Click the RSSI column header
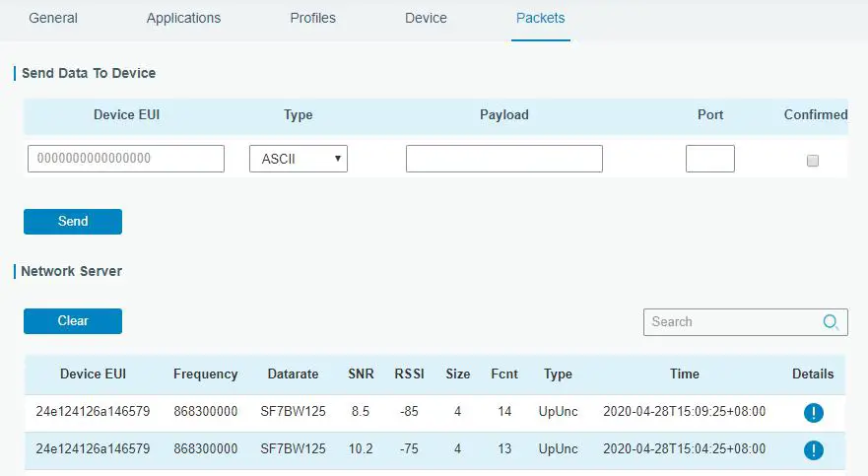Screen dimensions: 868x476 tap(409, 374)
